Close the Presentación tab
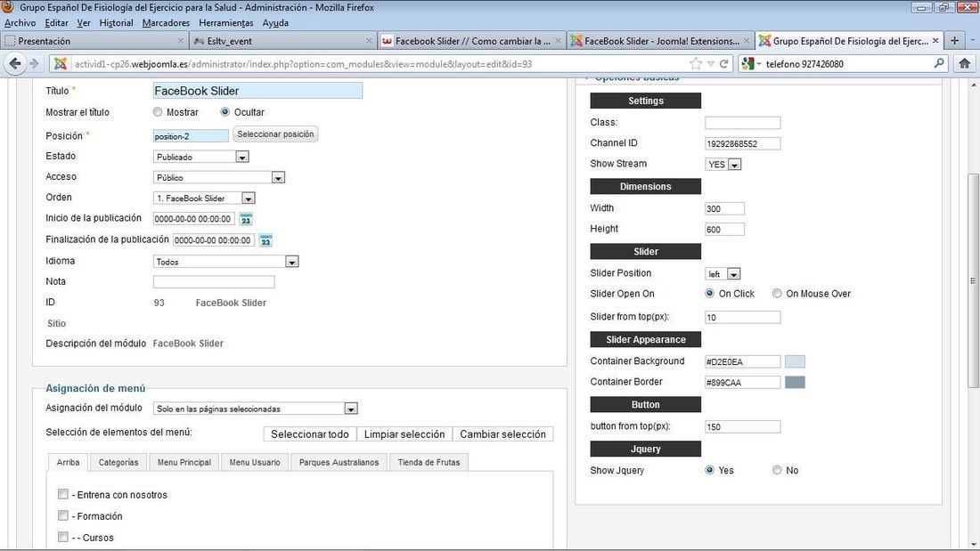The height and width of the screenshot is (551, 980). tap(181, 41)
